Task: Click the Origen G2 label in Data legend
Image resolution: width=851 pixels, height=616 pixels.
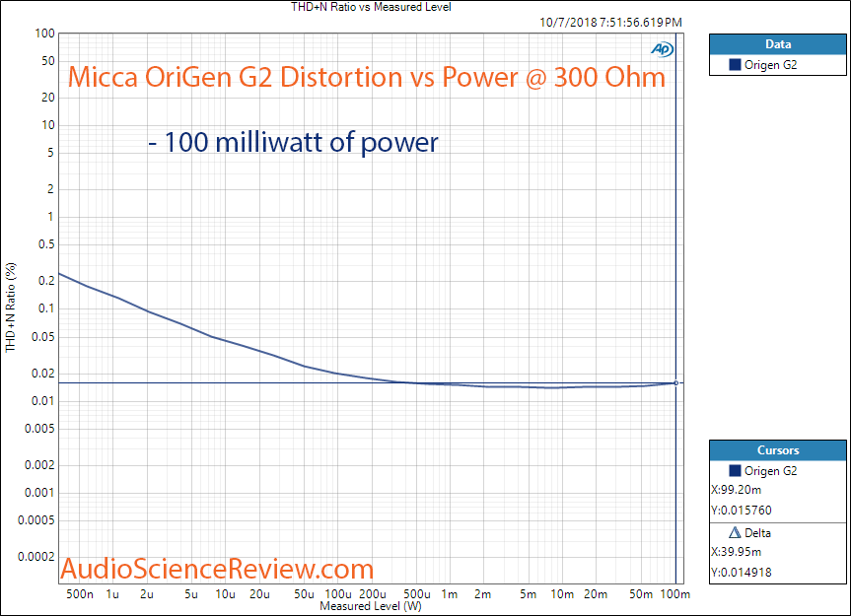Action: click(x=771, y=65)
